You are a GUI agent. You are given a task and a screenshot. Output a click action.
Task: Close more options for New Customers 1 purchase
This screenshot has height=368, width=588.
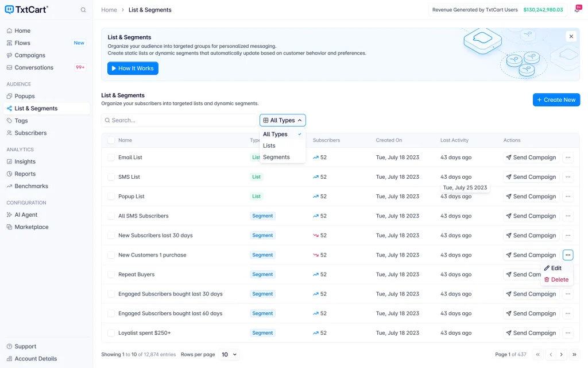click(x=568, y=255)
